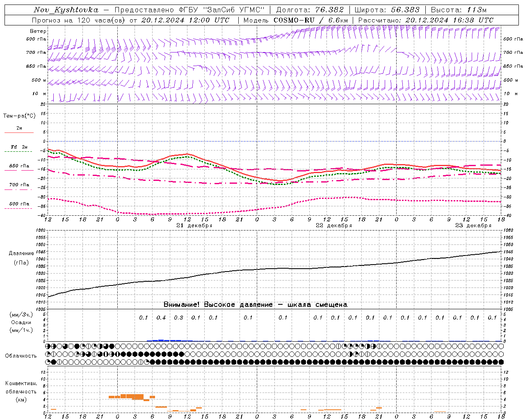
Task: Click the 0.4 precipitation value
Action: pyautogui.click(x=161, y=318)
